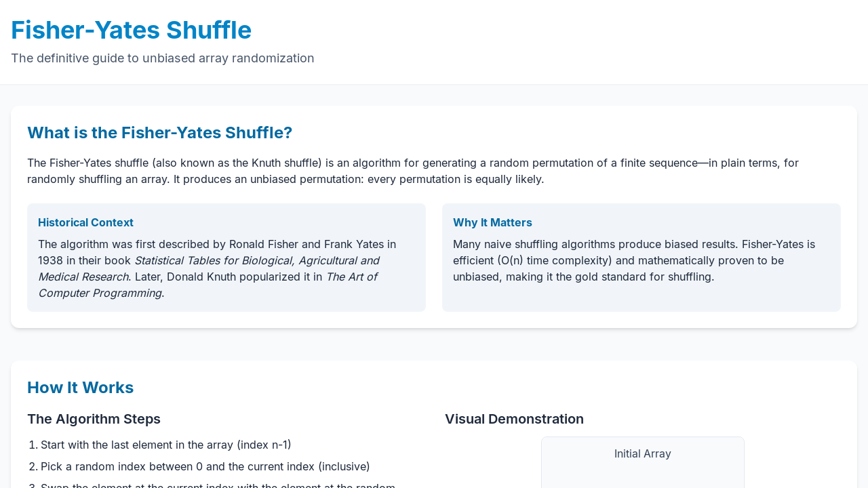This screenshot has height=488, width=868.
Task: Click step 1 about starting with last element
Action: (165, 445)
